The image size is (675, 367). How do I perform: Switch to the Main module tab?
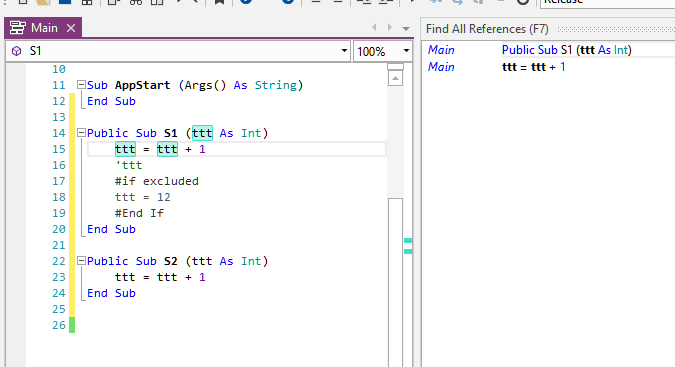43,28
